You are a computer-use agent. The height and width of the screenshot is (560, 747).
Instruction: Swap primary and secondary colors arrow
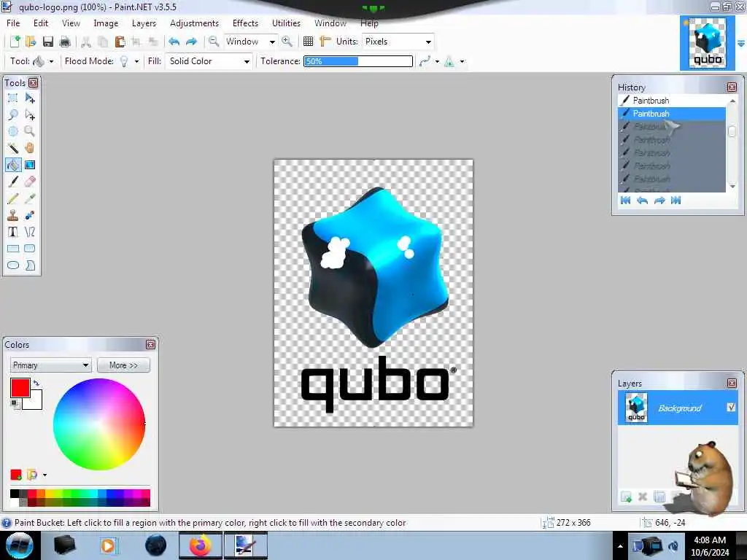pos(36,383)
